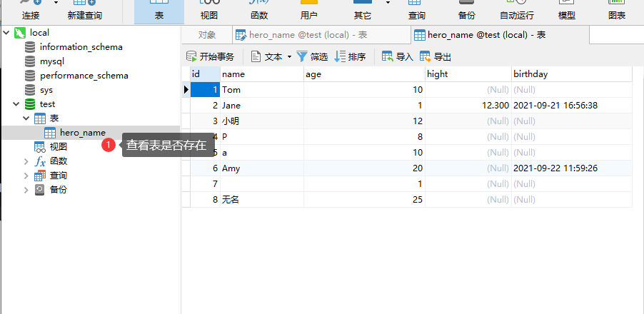The height and width of the screenshot is (314, 644).
Task: Open the 图表 charts toolbar item
Action: pos(616,11)
